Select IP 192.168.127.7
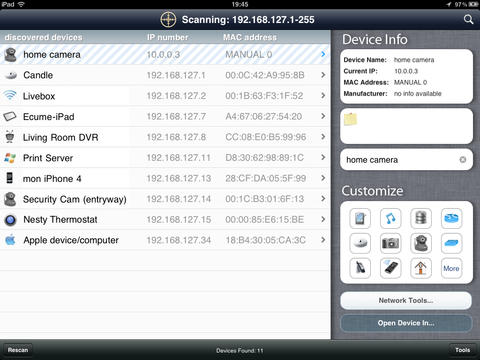Viewport: 480px width, 360px height. [176, 116]
